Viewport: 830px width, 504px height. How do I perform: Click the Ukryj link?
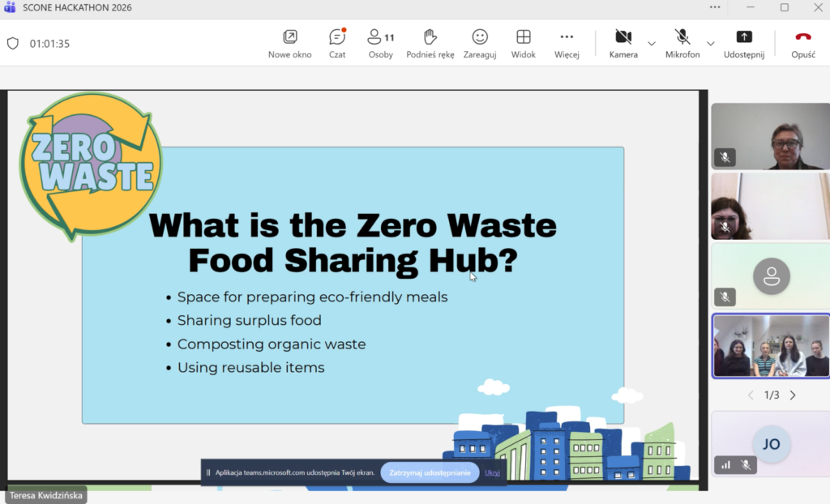[x=492, y=472]
